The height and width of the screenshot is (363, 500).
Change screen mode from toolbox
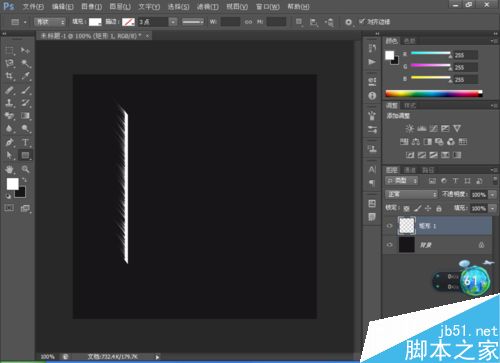coord(25,208)
